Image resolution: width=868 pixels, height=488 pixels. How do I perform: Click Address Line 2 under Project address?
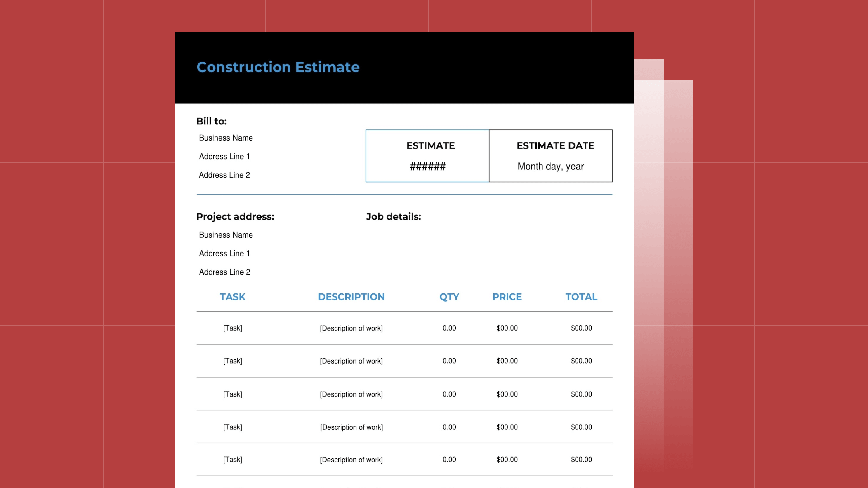[x=225, y=272]
